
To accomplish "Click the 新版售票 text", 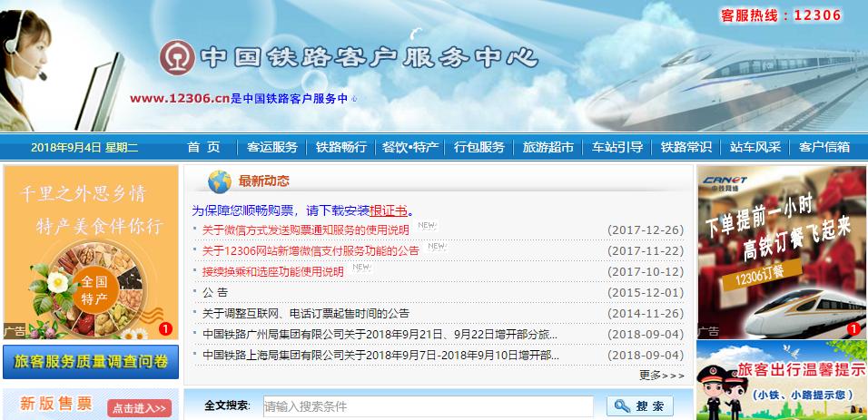I will (x=56, y=404).
